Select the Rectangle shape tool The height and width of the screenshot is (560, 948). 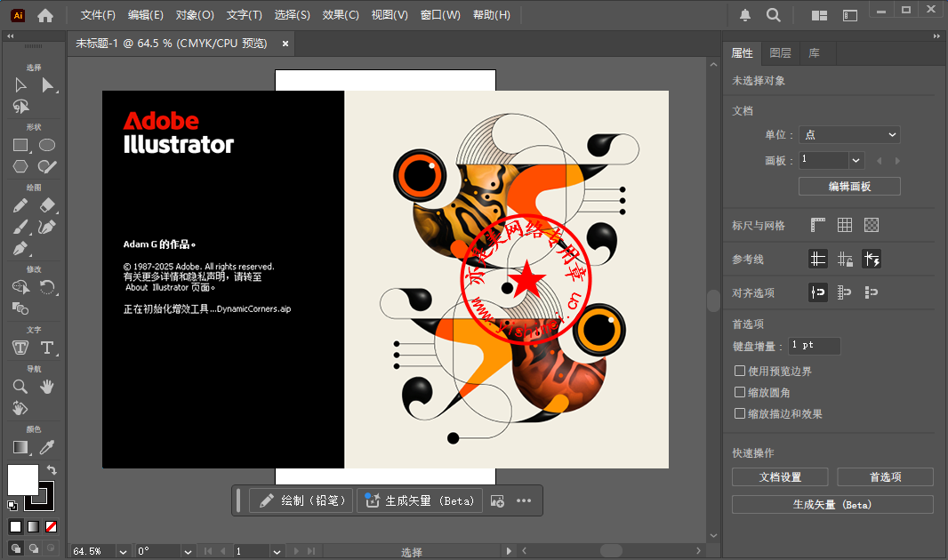(20, 145)
